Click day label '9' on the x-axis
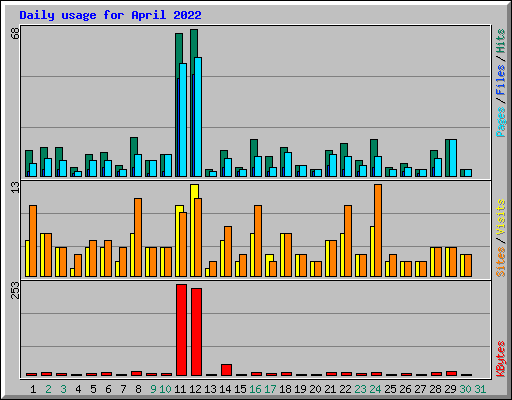Viewport: 512px width, 400px height. tap(153, 389)
